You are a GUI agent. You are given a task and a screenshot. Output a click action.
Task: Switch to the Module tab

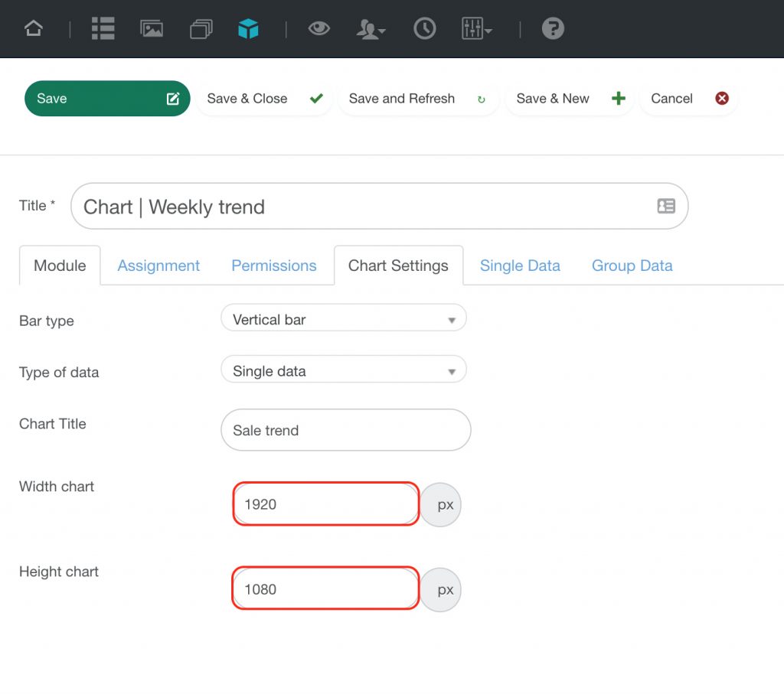60,266
